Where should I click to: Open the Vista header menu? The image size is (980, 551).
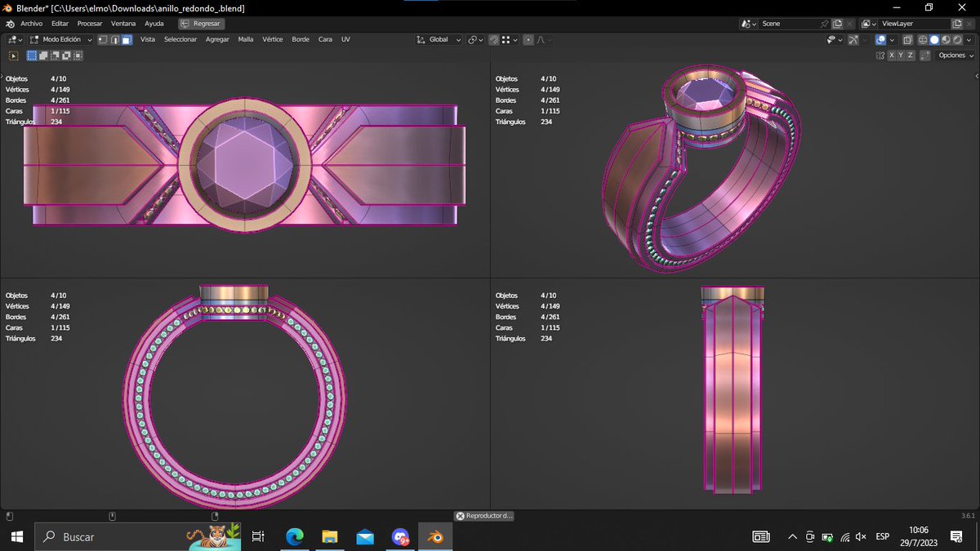click(x=148, y=39)
